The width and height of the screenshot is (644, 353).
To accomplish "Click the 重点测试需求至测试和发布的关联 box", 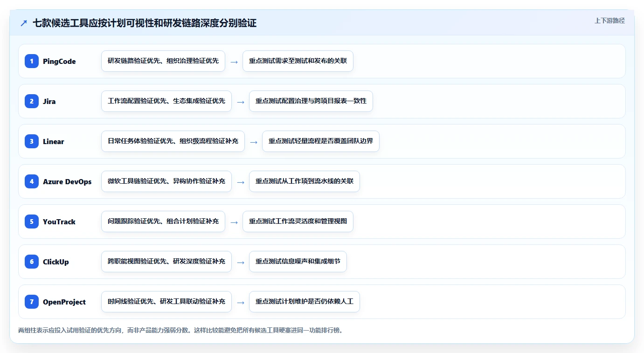I will coord(298,61).
